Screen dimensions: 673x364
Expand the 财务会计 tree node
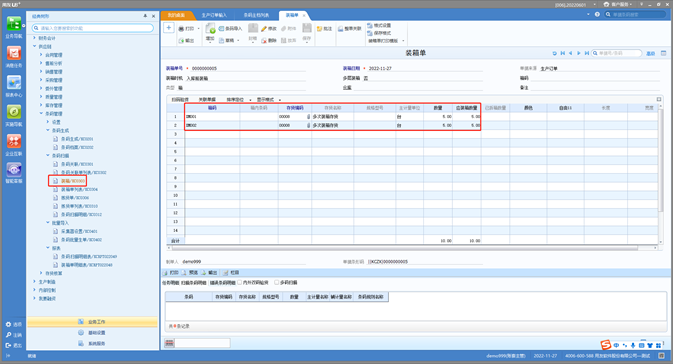(35, 38)
